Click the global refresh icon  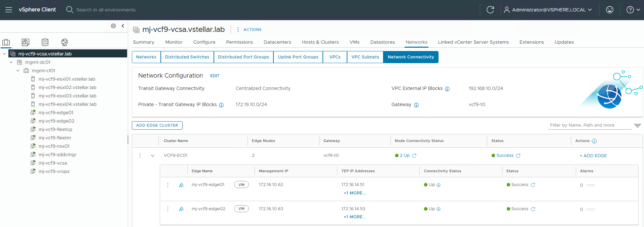490,10
